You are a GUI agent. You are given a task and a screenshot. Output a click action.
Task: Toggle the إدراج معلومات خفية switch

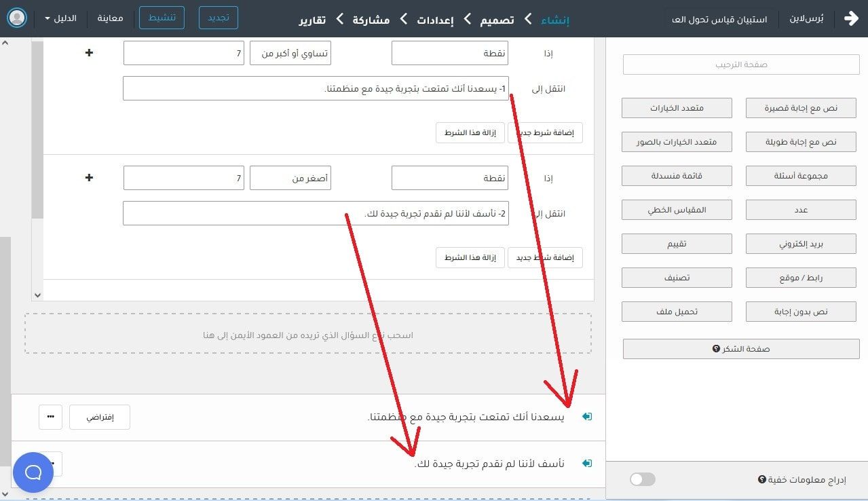(x=642, y=479)
